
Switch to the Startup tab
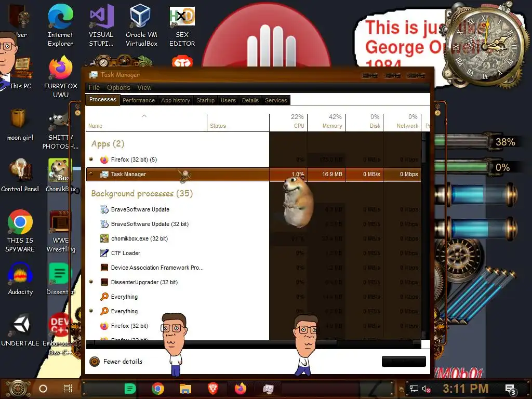coord(205,100)
